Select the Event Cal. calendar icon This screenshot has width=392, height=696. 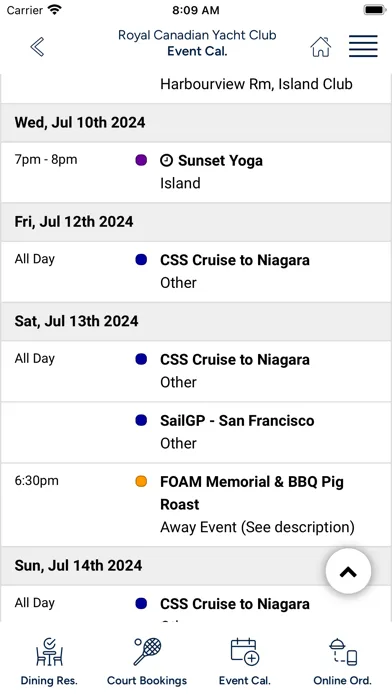pos(245,652)
